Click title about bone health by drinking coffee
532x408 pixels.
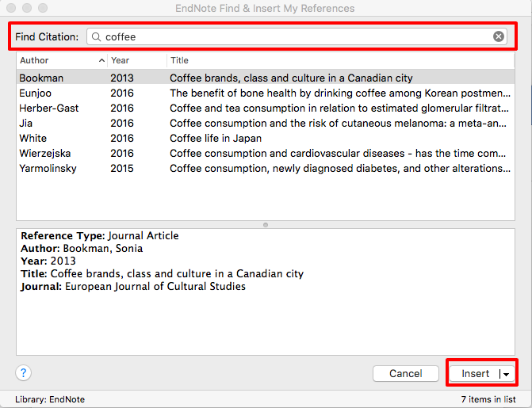pos(340,93)
